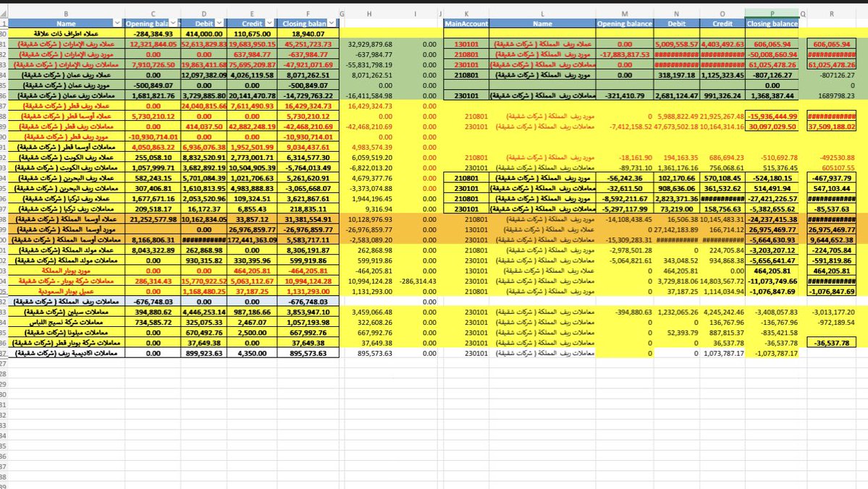Click the cell with -17,883,817.53

click(x=625, y=55)
